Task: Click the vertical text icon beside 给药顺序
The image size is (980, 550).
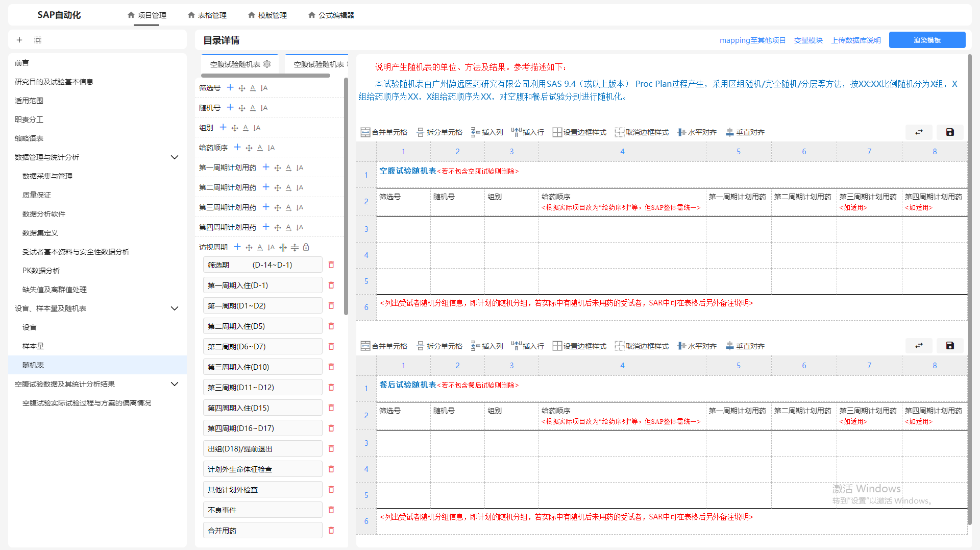Action: pos(271,148)
